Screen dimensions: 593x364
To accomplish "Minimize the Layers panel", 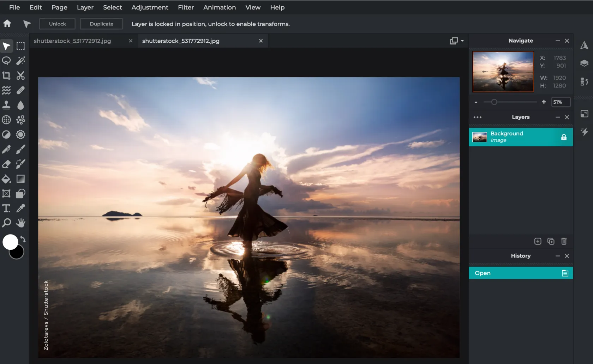I will [558, 117].
